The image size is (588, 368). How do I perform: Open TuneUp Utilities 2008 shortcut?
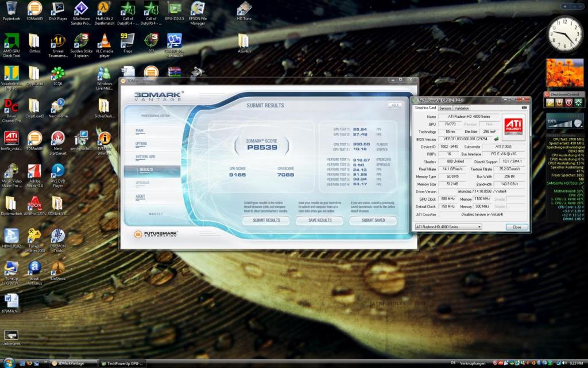click(34, 240)
